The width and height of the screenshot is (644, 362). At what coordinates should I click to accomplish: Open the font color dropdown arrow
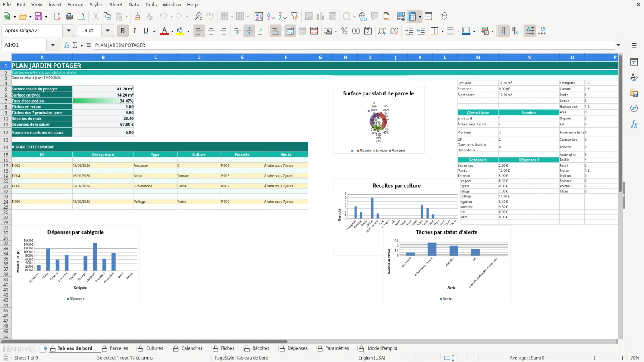tap(172, 31)
